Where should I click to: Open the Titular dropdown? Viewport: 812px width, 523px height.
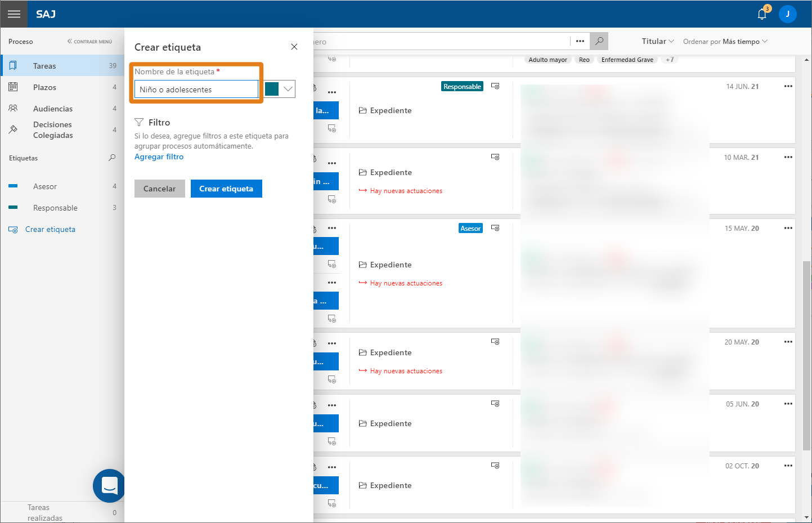click(658, 41)
